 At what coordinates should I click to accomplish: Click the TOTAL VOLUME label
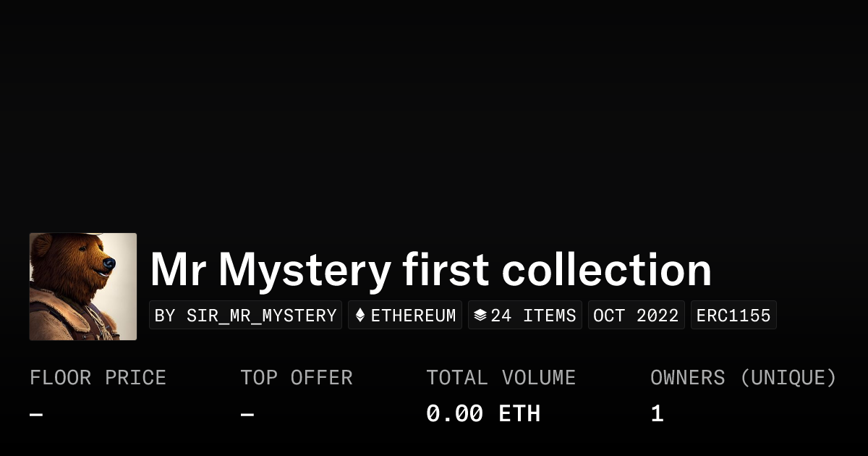coord(501,378)
